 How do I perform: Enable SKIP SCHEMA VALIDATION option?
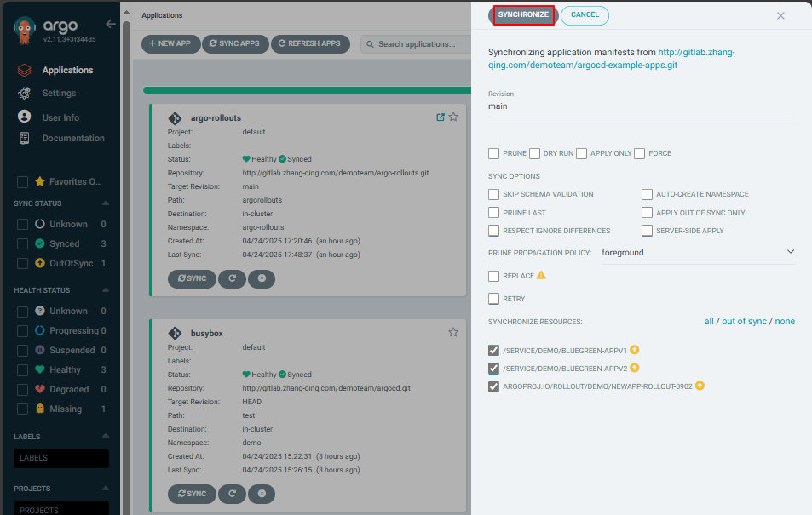click(x=493, y=194)
